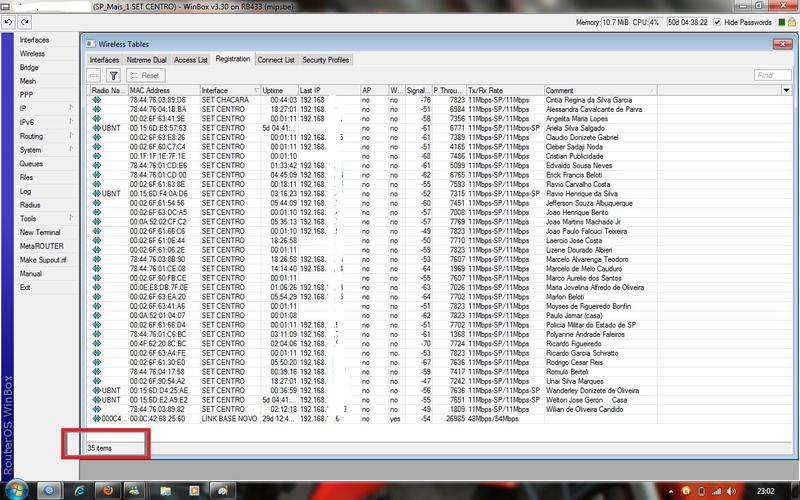Click the remove (minus) button in Wireless Tables
Screen dimensions: 800x500
93,76
